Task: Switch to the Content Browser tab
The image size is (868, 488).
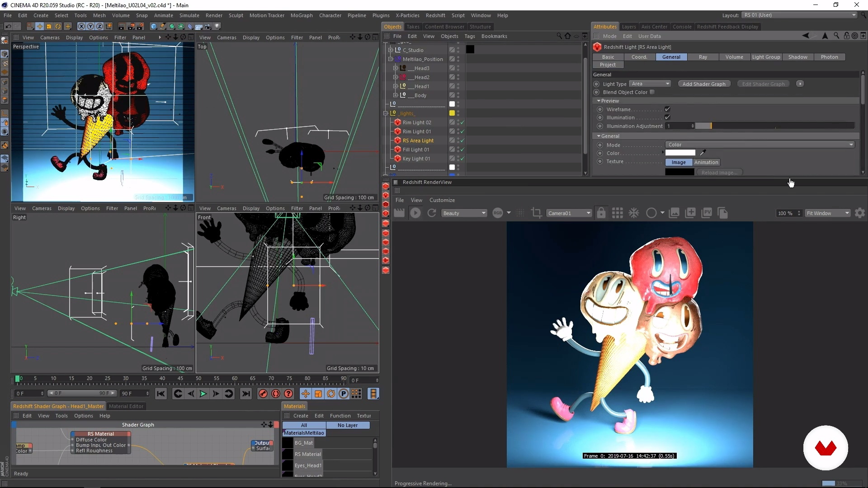Action: pos(444,27)
